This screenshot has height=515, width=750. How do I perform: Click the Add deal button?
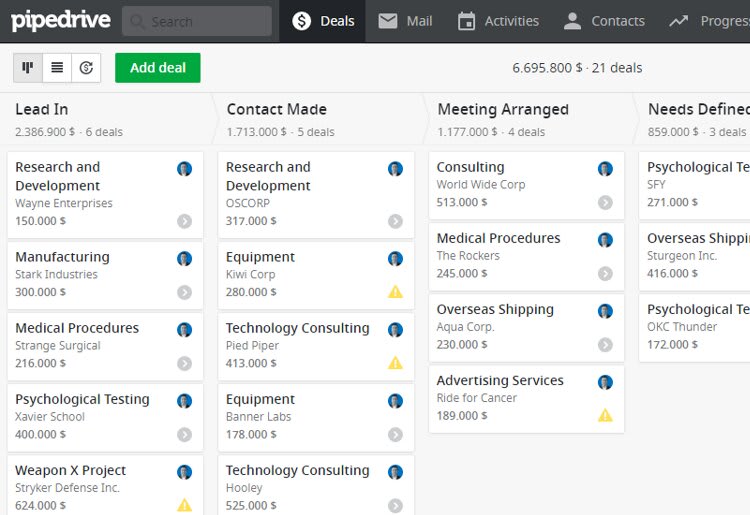pyautogui.click(x=158, y=68)
